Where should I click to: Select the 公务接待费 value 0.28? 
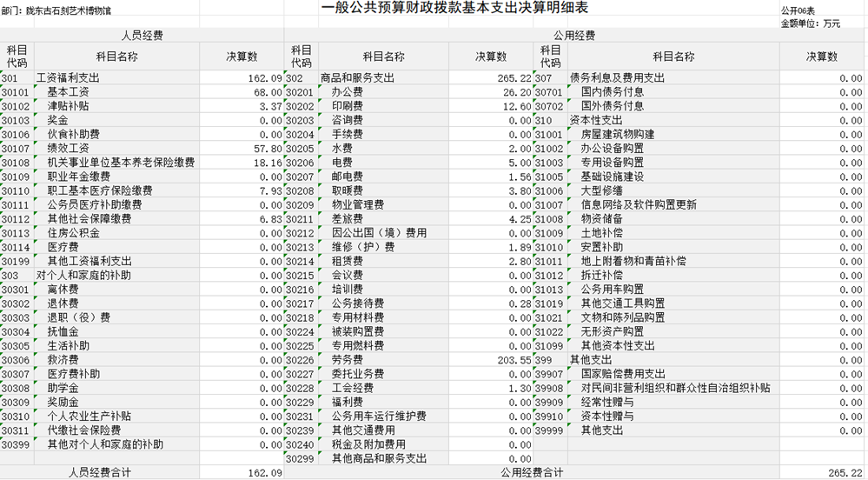pos(490,303)
